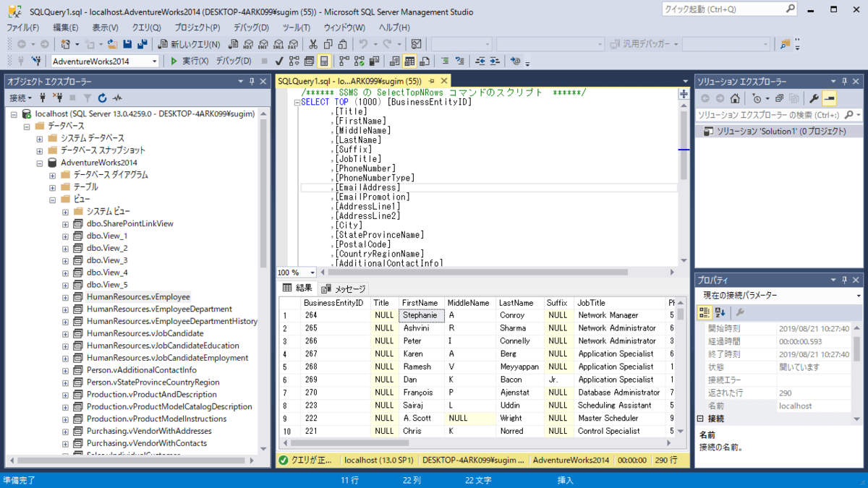Open the 100 % zoom dropdown

click(x=312, y=273)
